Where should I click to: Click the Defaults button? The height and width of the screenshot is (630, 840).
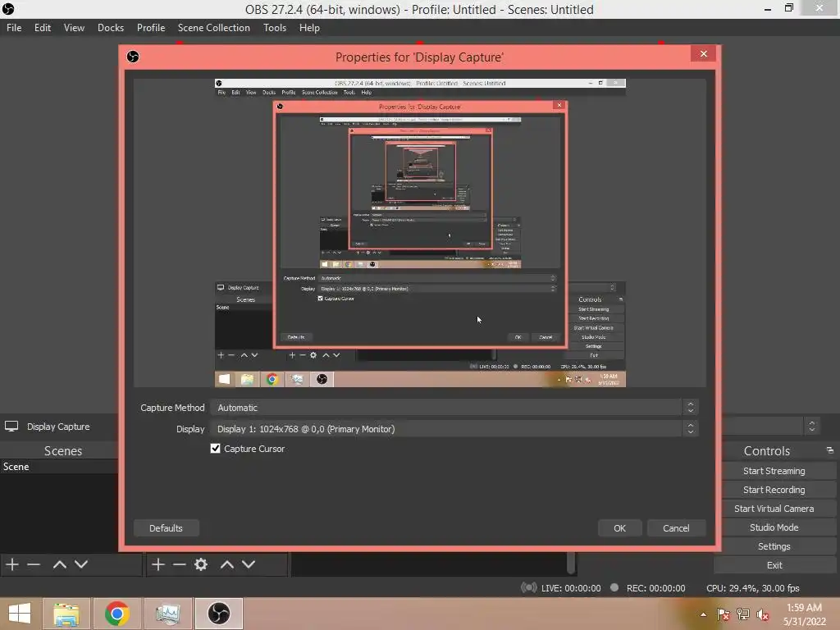pos(166,528)
